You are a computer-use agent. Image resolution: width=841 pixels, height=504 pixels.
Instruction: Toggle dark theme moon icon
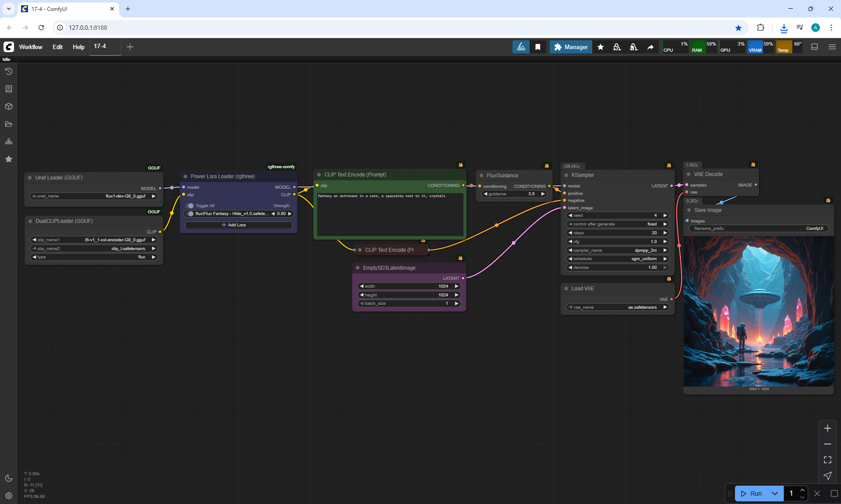coord(9,478)
